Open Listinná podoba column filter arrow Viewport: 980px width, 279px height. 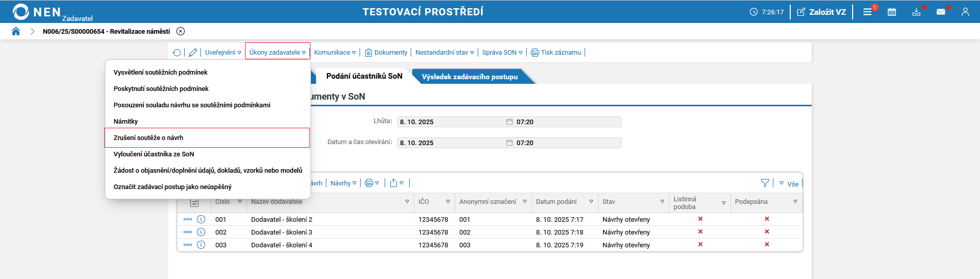[x=724, y=203]
